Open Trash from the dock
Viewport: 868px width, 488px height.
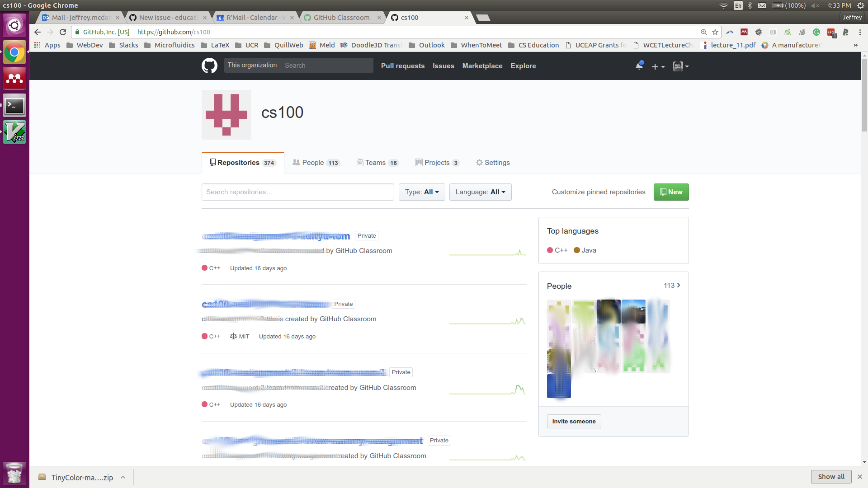pos(14,474)
